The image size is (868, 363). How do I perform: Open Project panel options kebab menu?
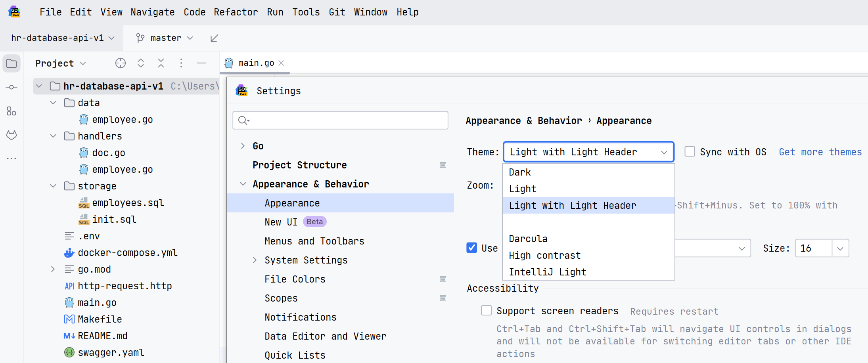[x=181, y=63]
